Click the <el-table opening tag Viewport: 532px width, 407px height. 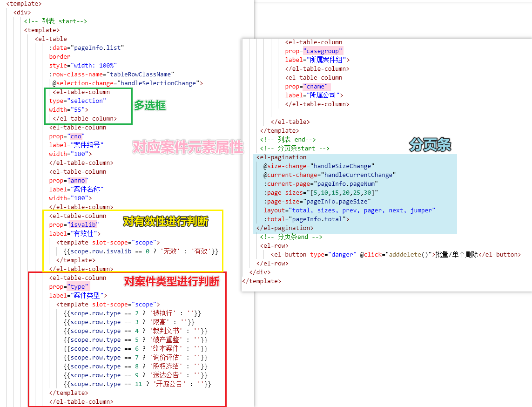coord(51,39)
